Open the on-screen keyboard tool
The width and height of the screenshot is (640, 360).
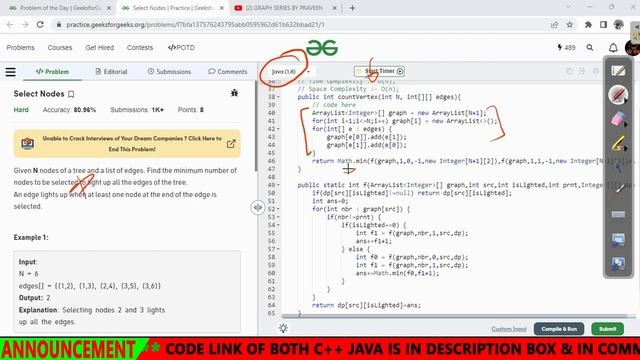tap(618, 214)
